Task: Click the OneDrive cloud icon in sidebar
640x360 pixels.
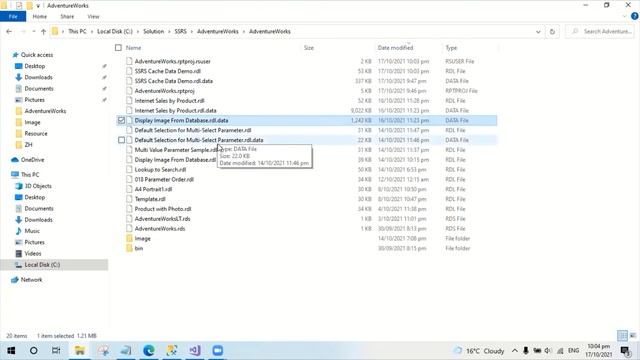Action: pyautogui.click(x=15, y=160)
